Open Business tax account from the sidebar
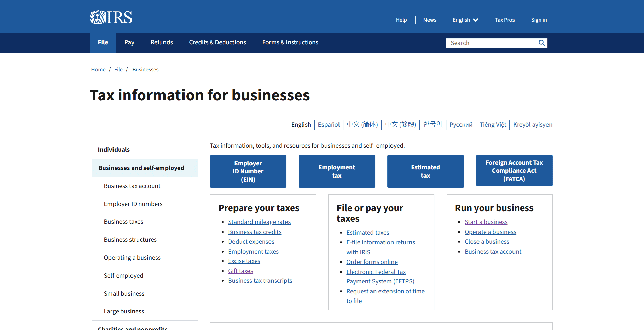 [x=132, y=186]
